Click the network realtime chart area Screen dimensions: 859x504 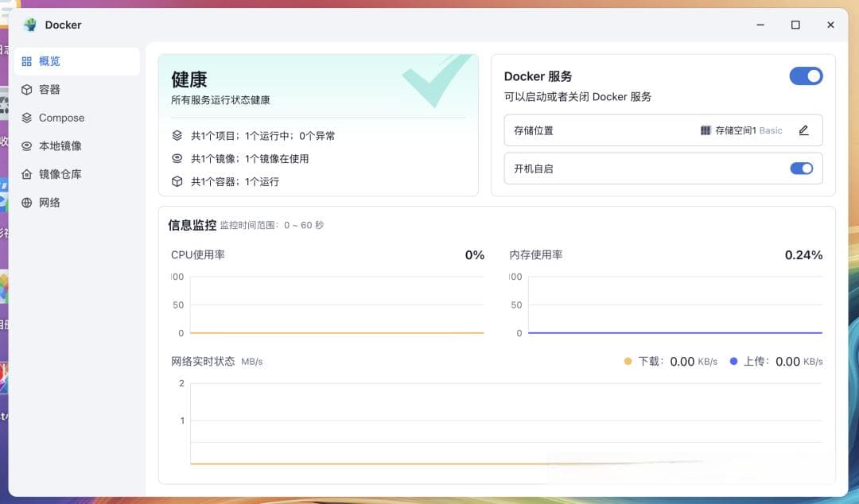pyautogui.click(x=506, y=424)
